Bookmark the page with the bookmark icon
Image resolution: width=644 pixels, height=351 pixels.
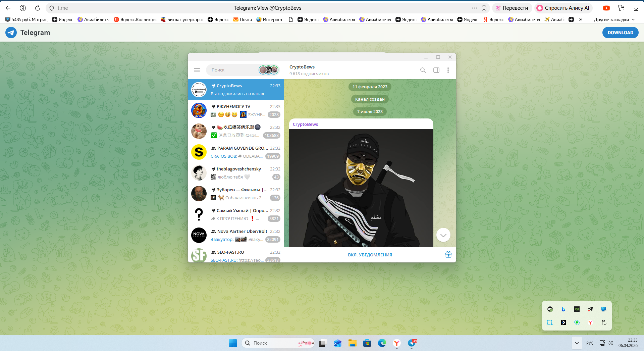coord(484,8)
